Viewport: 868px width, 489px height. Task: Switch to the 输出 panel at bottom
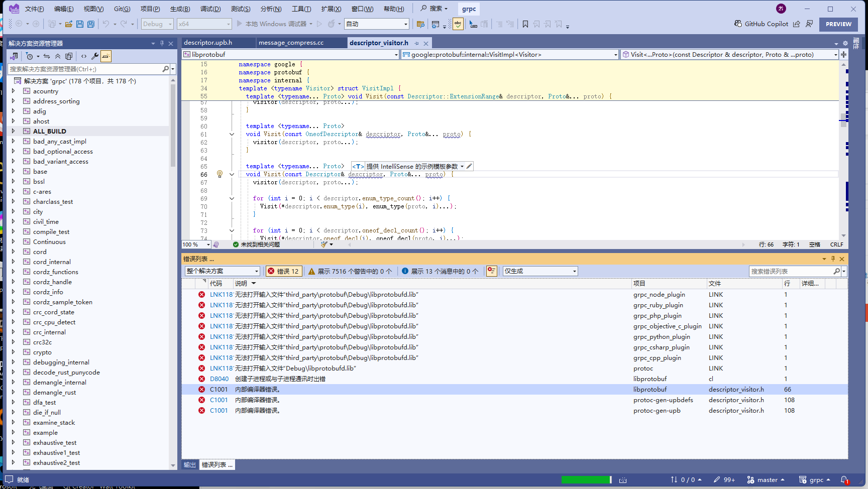click(189, 464)
